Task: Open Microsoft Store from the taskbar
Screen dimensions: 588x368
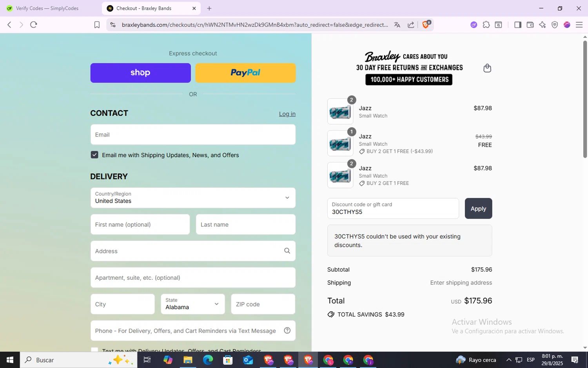Action: pos(228,360)
